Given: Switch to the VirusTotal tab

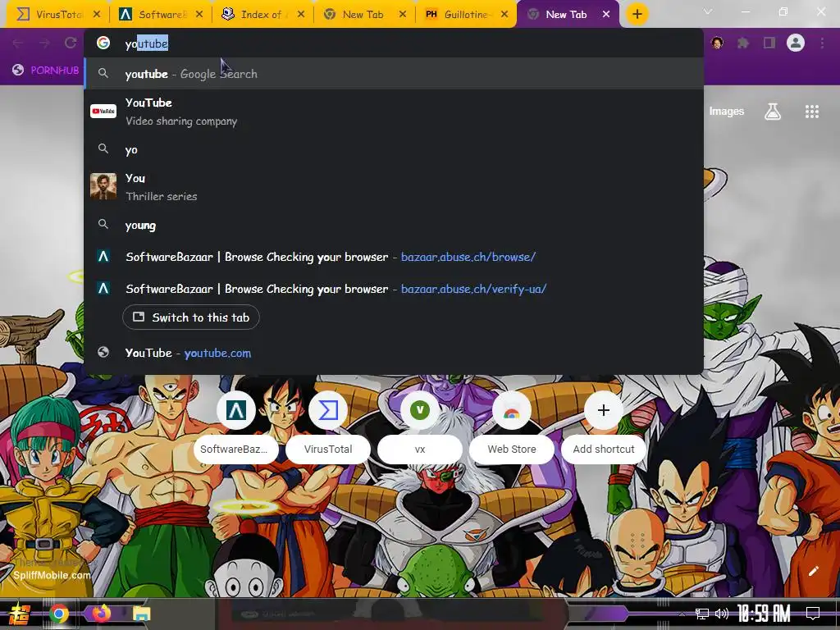Looking at the screenshot, I should click(x=57, y=15).
